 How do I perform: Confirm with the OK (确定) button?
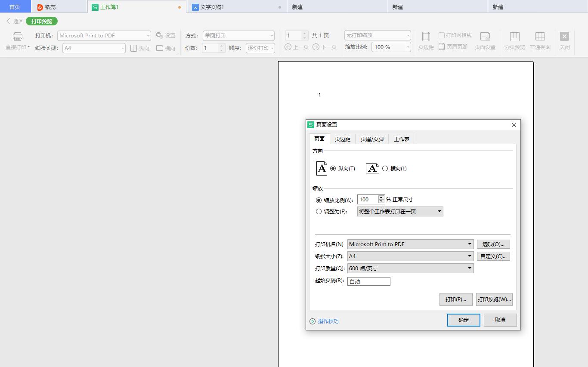click(464, 320)
